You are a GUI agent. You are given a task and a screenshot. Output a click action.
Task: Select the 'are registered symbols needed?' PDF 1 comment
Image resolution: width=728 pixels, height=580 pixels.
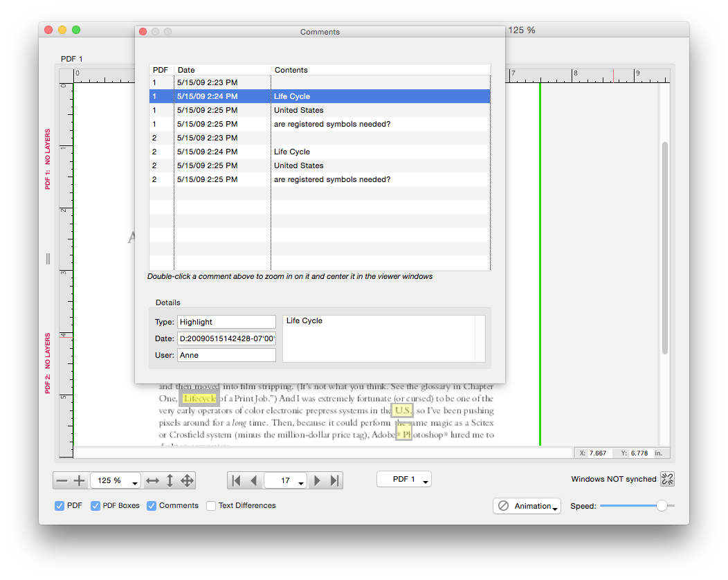tap(331, 124)
